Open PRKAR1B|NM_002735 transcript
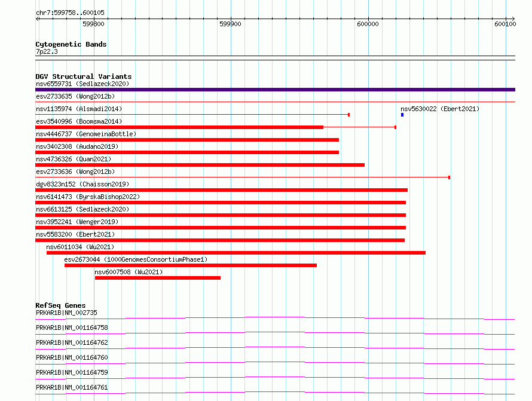532x401 pixels. [x=66, y=313]
